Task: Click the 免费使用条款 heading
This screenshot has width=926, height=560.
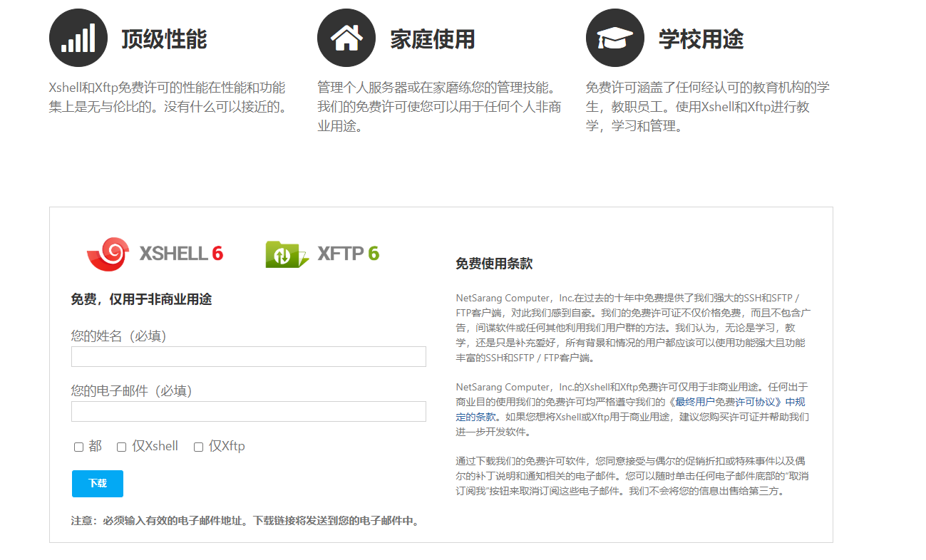Action: (494, 264)
